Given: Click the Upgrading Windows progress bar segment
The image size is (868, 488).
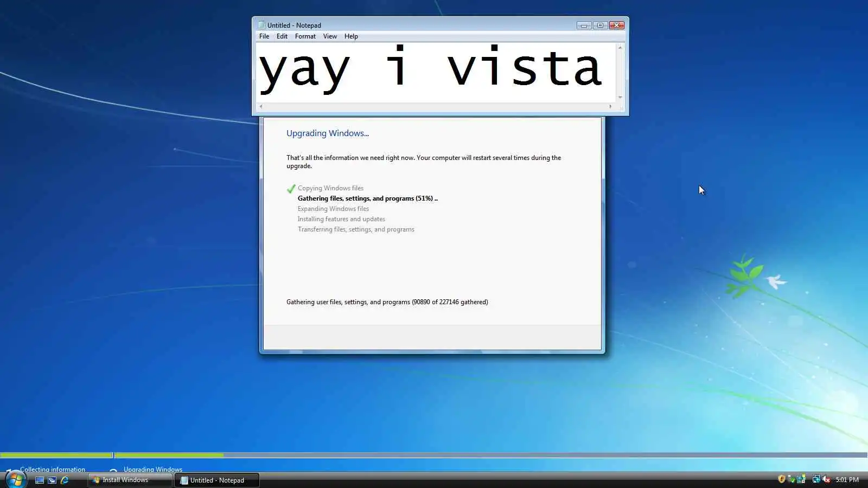Looking at the screenshot, I should (491, 455).
